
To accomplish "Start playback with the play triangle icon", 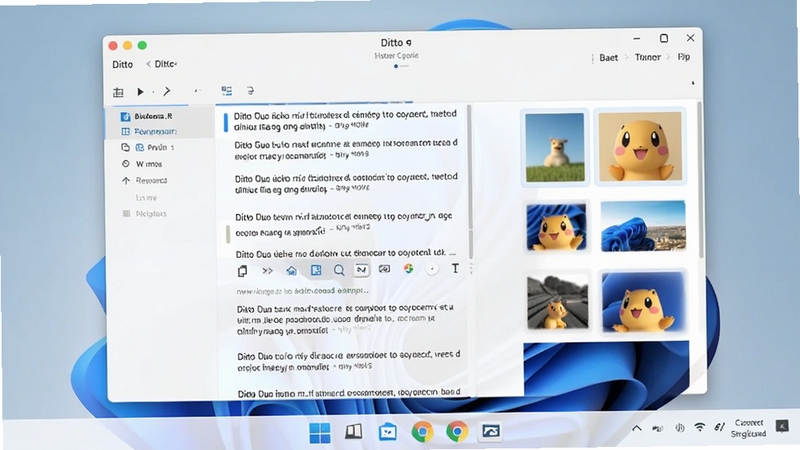I will click(140, 92).
